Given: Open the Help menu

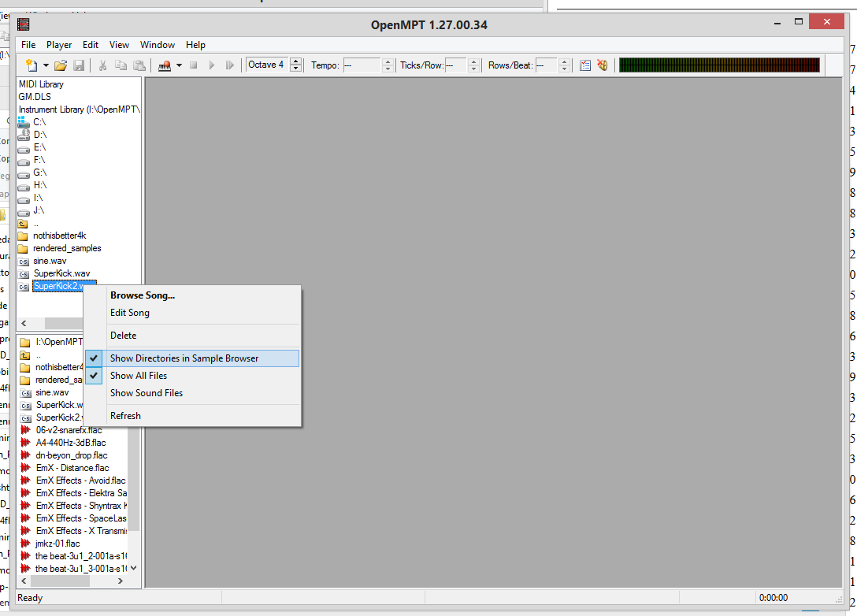Looking at the screenshot, I should 195,45.
